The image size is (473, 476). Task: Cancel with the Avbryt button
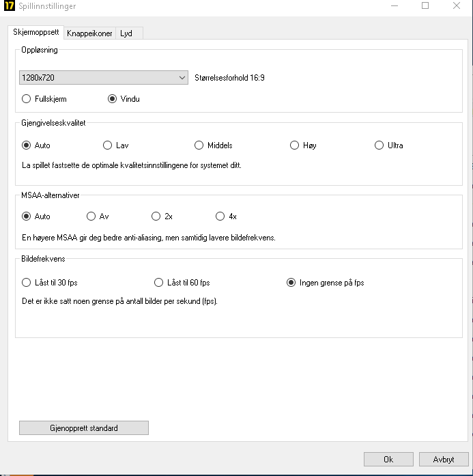coord(444,460)
